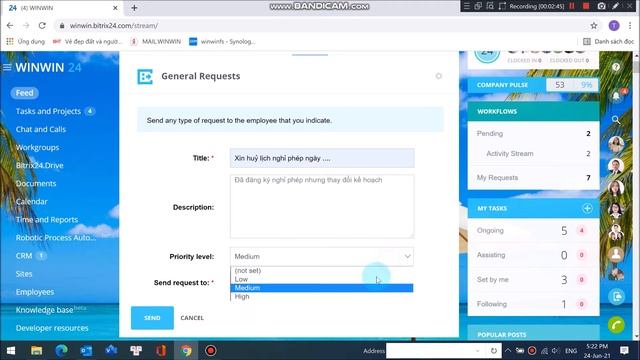This screenshot has width=640, height=360.
Task: Click the Company Pulse widget
Action: pos(533,85)
